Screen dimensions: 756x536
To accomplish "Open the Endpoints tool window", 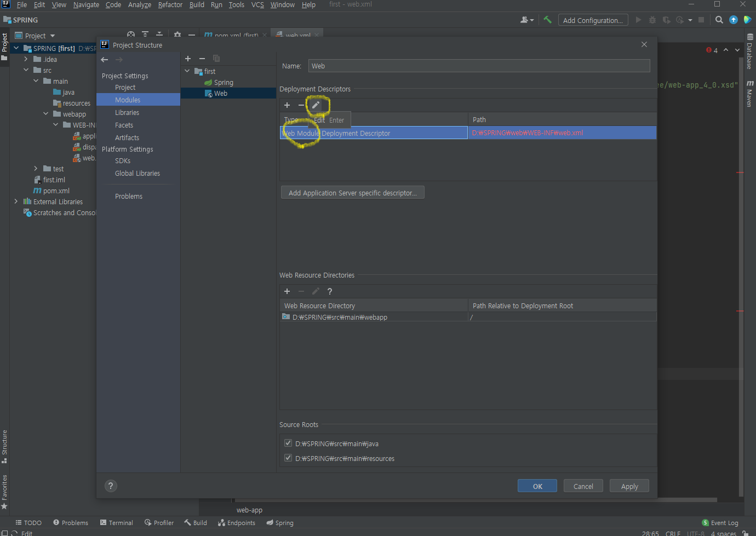I will click(237, 523).
